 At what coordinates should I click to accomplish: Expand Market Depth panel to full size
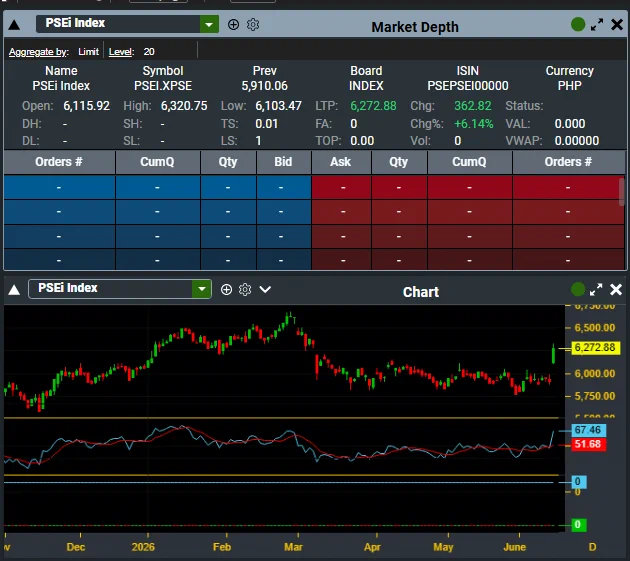tap(597, 25)
